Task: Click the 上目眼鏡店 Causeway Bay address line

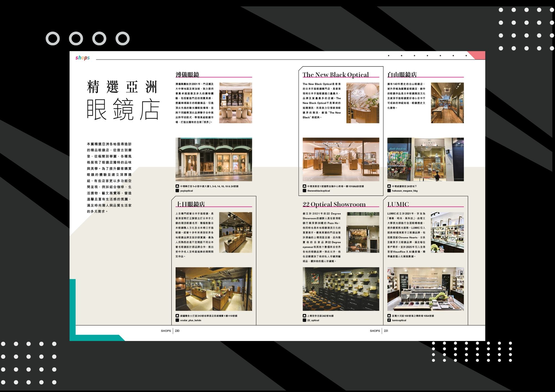Action: coord(209,316)
